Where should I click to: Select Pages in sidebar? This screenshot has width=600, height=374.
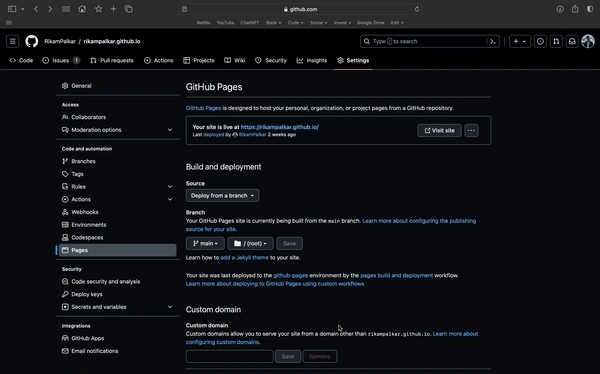pyautogui.click(x=117, y=250)
